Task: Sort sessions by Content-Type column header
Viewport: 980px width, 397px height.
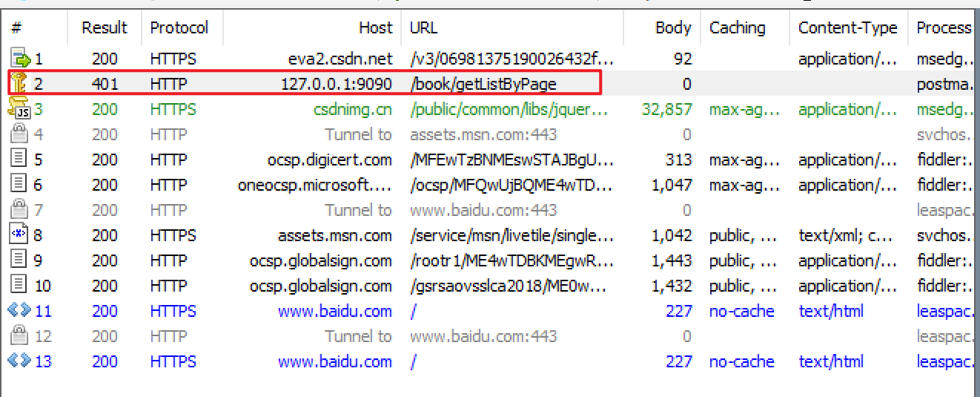Action: coord(848,28)
